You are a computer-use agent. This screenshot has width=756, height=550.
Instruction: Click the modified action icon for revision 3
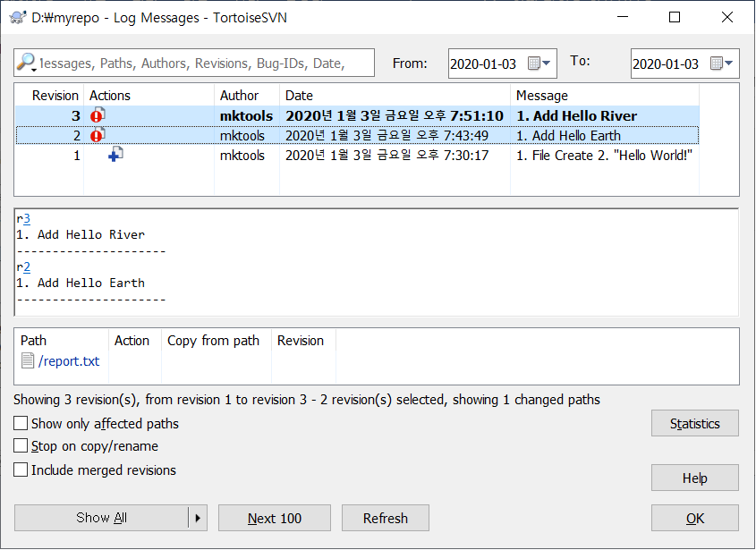click(98, 115)
